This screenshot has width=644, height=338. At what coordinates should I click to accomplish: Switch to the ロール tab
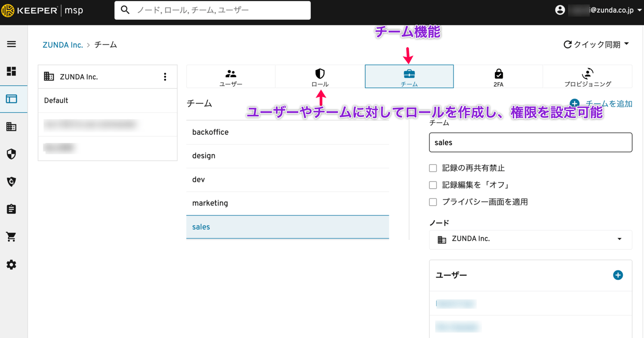click(320, 76)
